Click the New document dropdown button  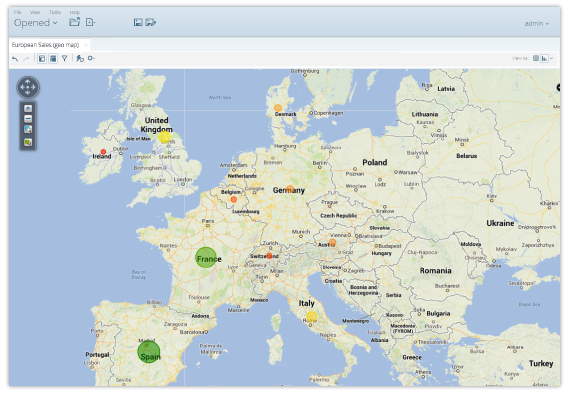91,23
